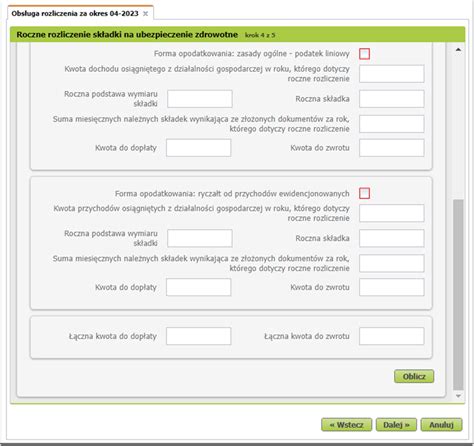Click 'Roczna podstawa wymiaru składki' field in podatek liniowy section
Viewport: 474px width, 446px height.
click(200, 99)
